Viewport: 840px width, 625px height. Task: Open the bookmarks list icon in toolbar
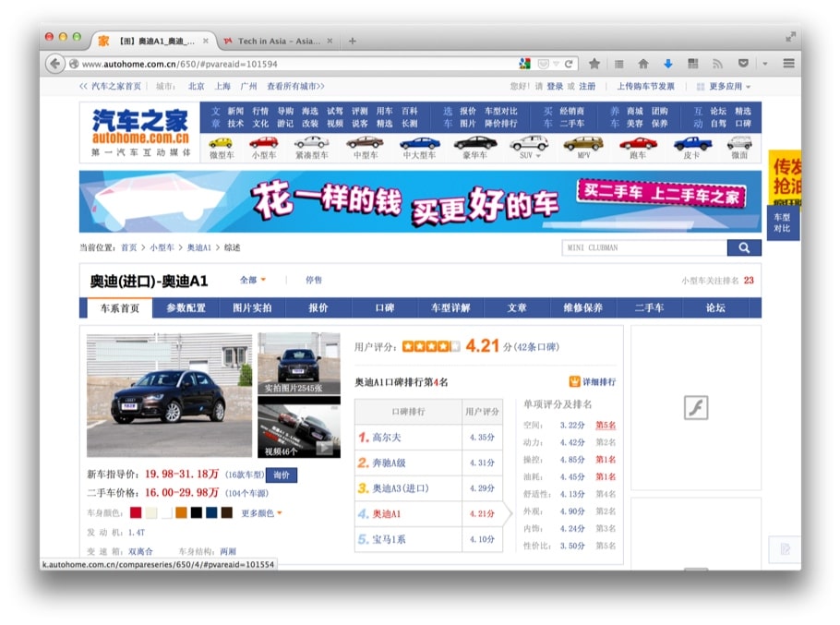tap(618, 64)
